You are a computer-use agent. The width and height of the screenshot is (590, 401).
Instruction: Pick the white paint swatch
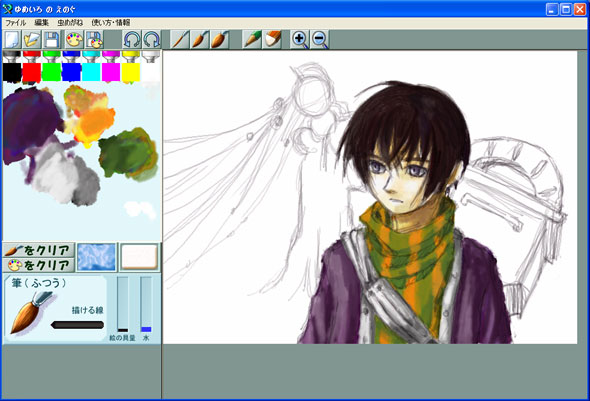tap(151, 72)
